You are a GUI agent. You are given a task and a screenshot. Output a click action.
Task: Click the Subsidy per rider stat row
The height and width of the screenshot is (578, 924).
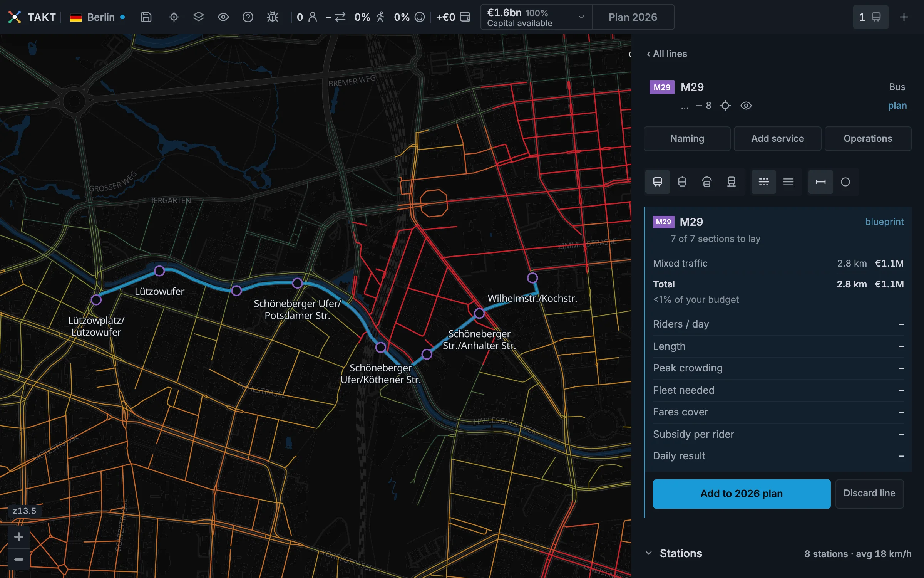(x=778, y=434)
